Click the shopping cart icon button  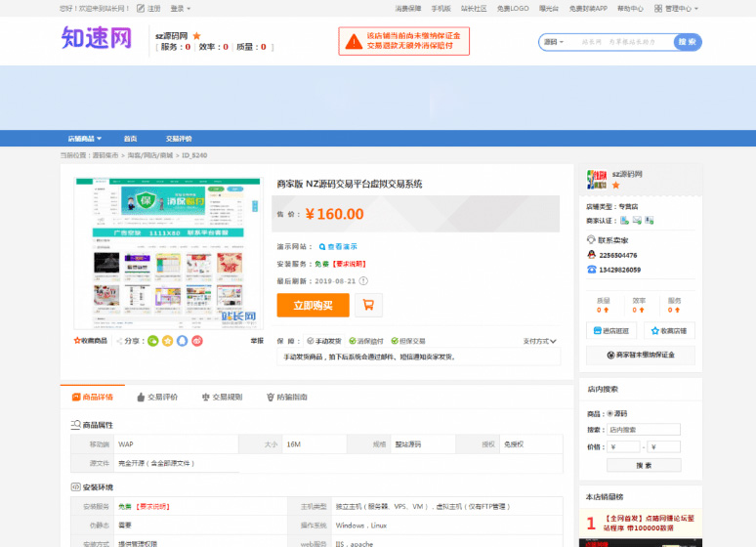pos(369,306)
